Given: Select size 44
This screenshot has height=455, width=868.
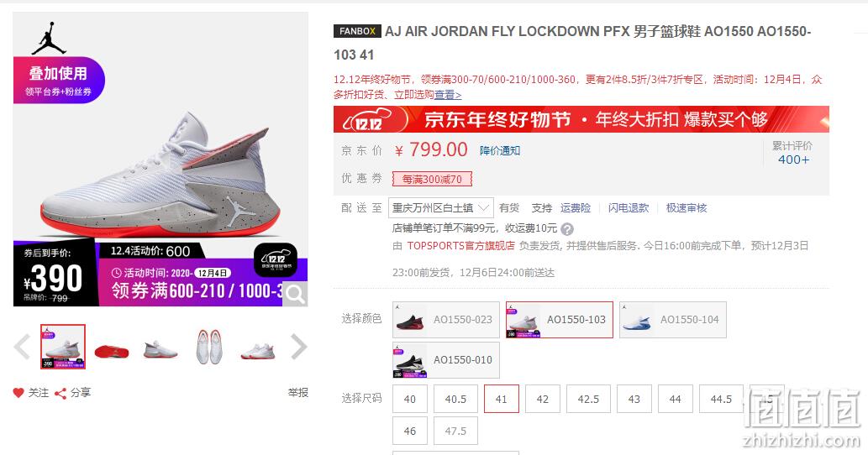Looking at the screenshot, I should coord(676,399).
